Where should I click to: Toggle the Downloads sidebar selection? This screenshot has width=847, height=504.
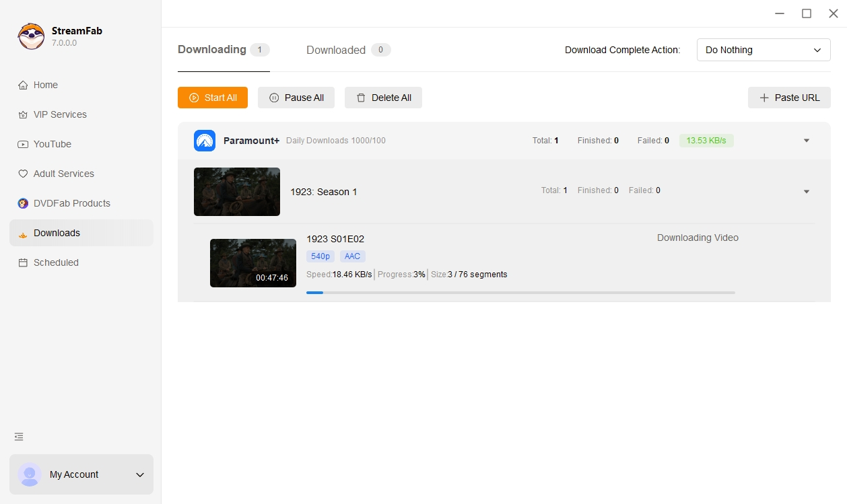(x=57, y=233)
